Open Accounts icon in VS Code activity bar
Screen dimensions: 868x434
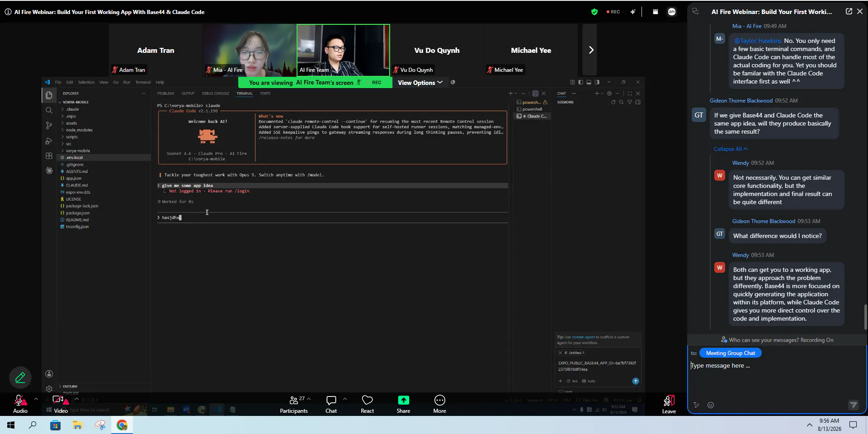point(49,374)
